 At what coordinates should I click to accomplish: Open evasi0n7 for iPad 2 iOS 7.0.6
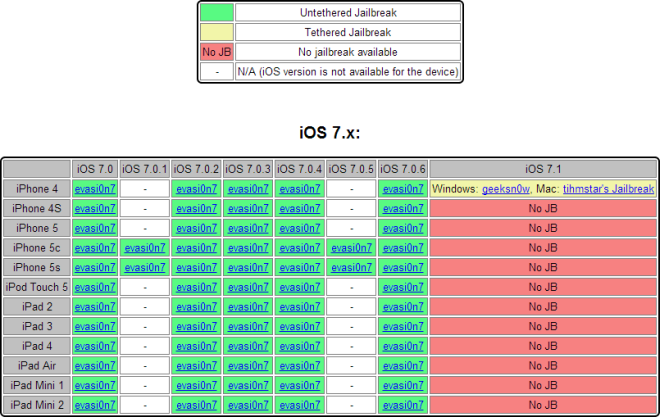click(403, 307)
